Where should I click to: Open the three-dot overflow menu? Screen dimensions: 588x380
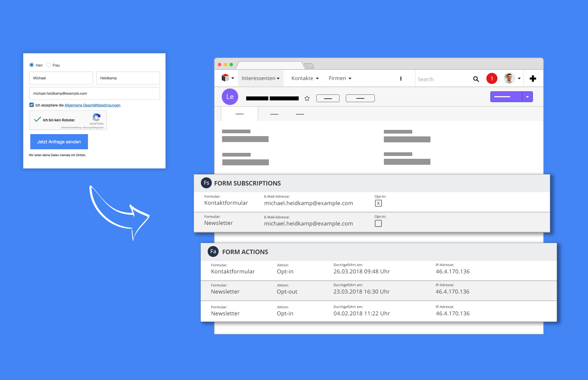coord(401,78)
